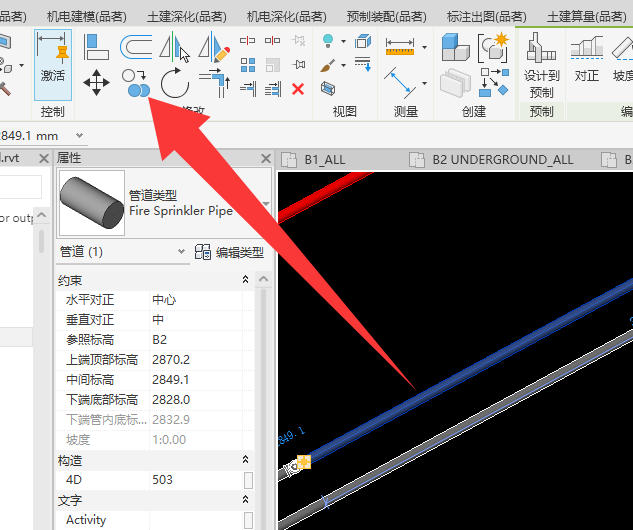Screen dimensions: 633x530
Task: Edit the 中间标高 value field
Action: [x=196, y=380]
